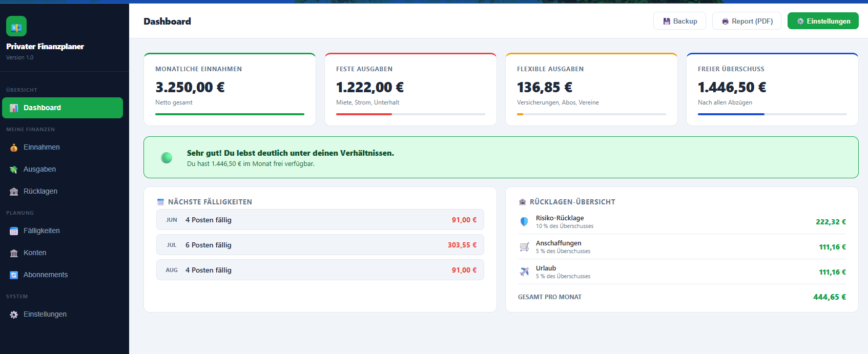Click the Feste Ausgaben card
The image size is (868, 354).
pos(410,89)
